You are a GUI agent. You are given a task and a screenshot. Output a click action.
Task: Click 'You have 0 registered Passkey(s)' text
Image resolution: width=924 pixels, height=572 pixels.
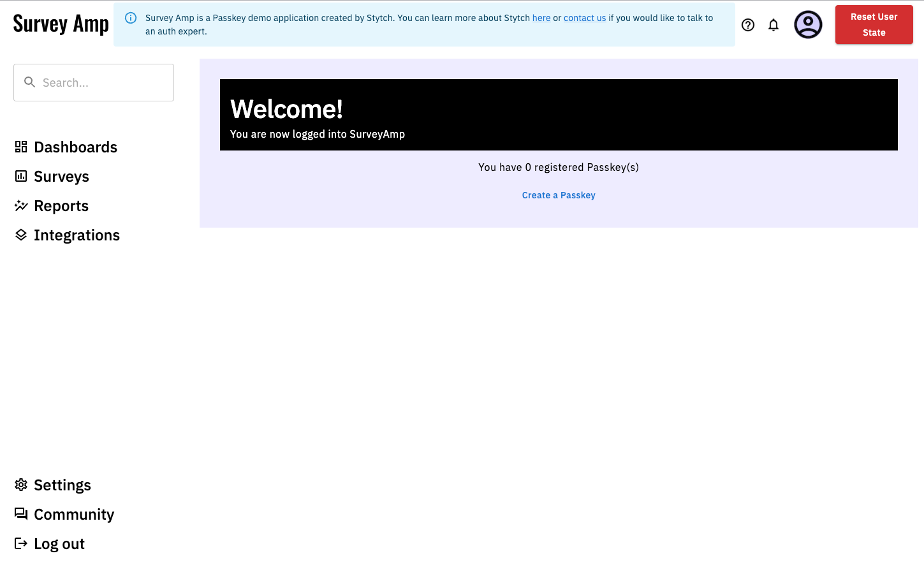tap(559, 167)
